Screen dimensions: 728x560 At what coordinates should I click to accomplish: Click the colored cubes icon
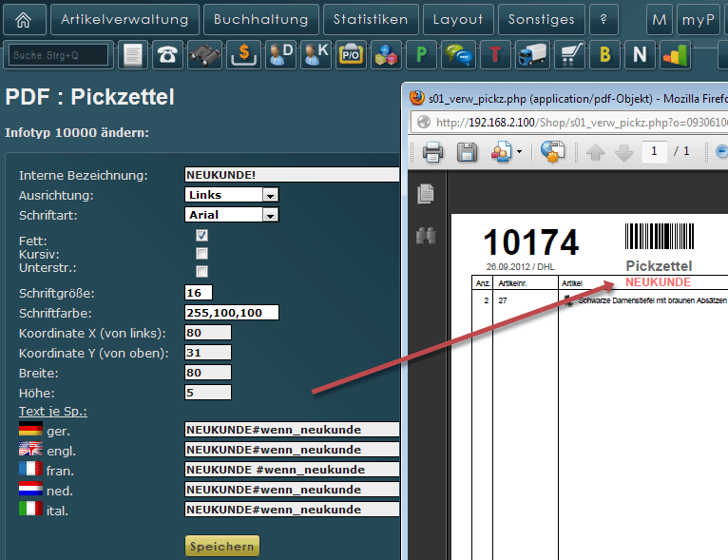click(x=386, y=55)
